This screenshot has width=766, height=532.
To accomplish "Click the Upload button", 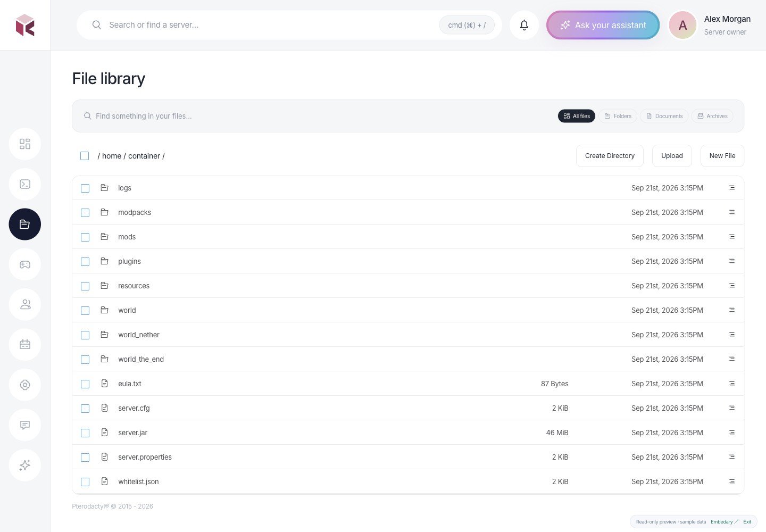I will [x=672, y=156].
